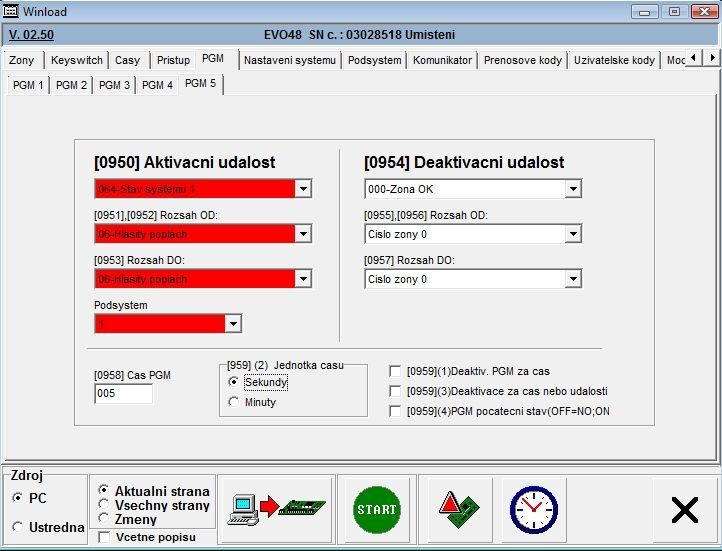Open the Komunikator tab
The image size is (722, 551).
(x=442, y=60)
